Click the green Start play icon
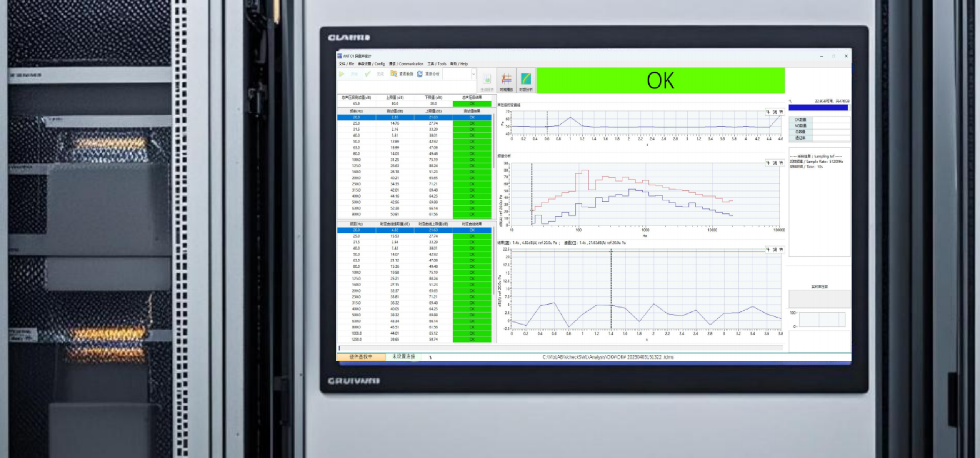The height and width of the screenshot is (458, 980). point(342,74)
